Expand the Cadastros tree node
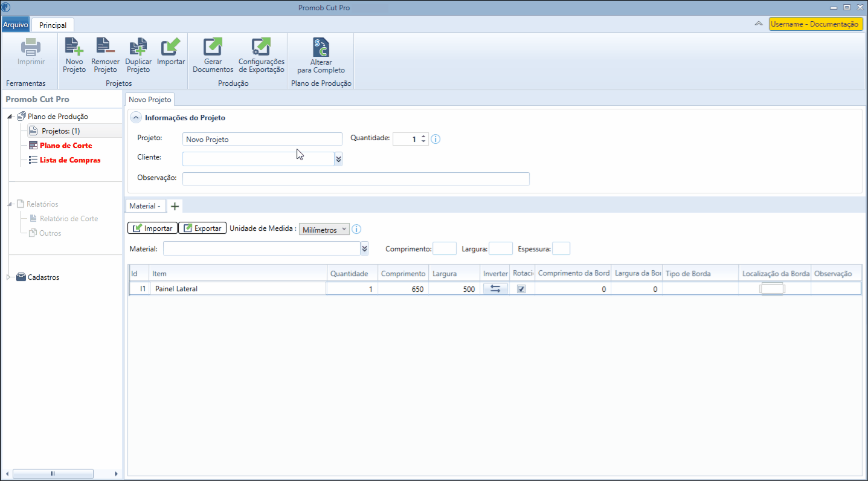Screen dimensions: 868x481 tap(9, 277)
